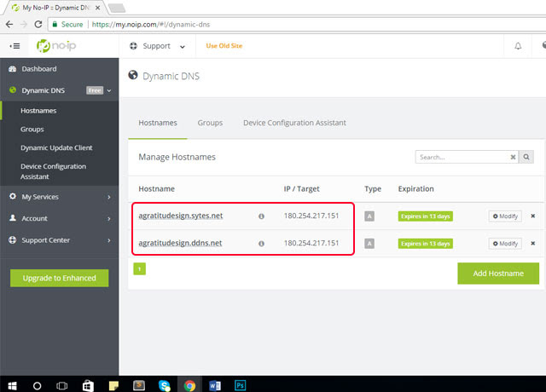
Task: Reload the page
Action: pos(38,25)
